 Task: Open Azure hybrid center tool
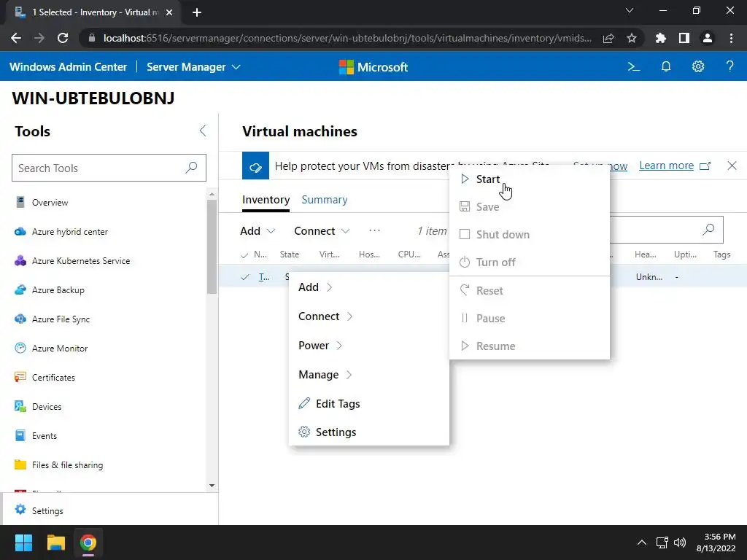pos(69,232)
